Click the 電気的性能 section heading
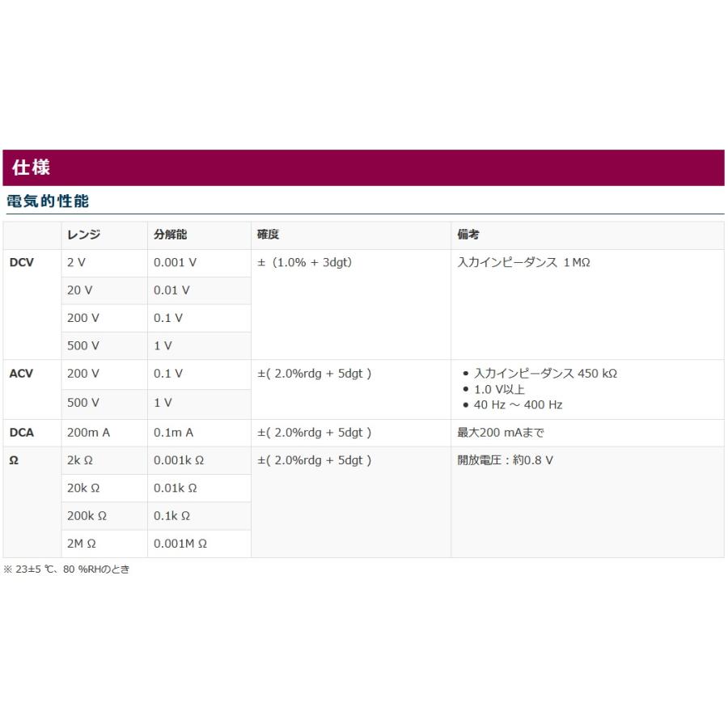The image size is (728, 728). point(48,201)
